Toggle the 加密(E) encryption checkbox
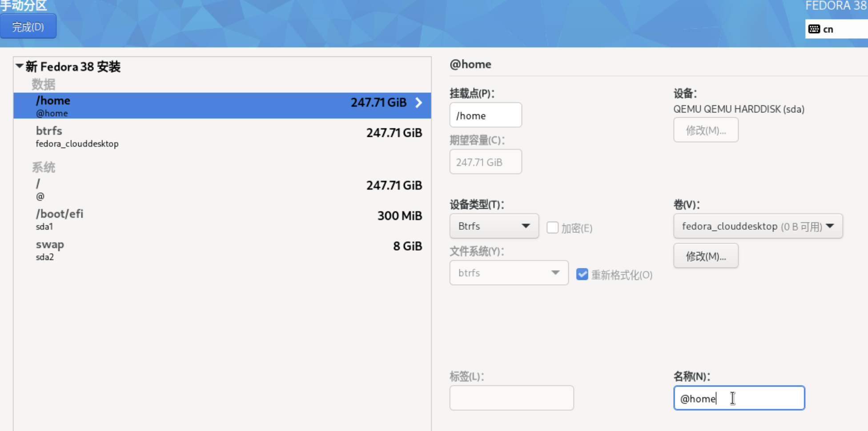The width and height of the screenshot is (868, 431). (x=552, y=227)
